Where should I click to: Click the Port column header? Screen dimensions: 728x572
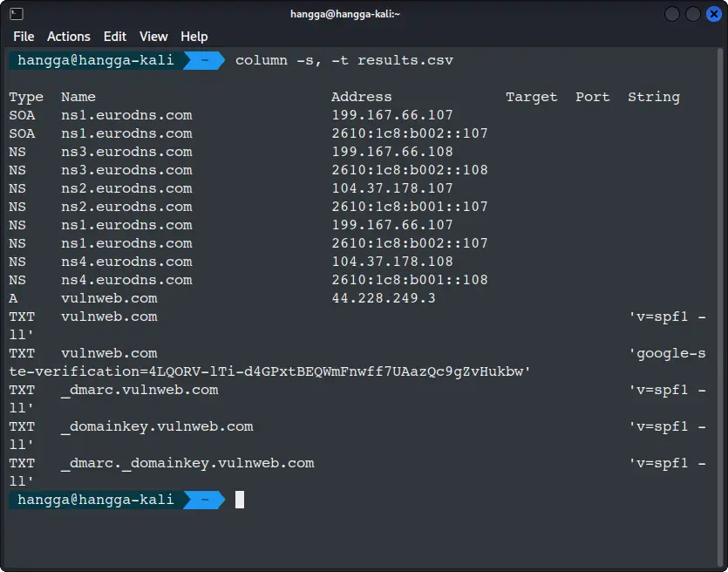pyautogui.click(x=592, y=97)
